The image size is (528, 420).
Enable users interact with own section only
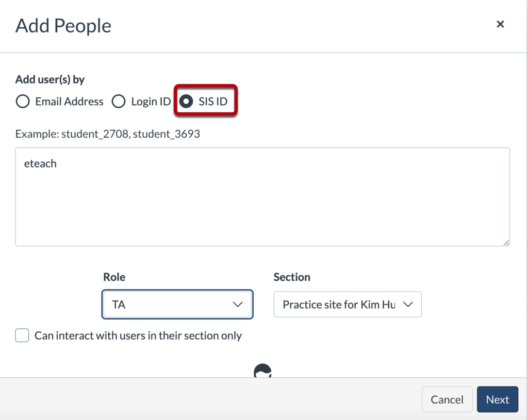[22, 335]
